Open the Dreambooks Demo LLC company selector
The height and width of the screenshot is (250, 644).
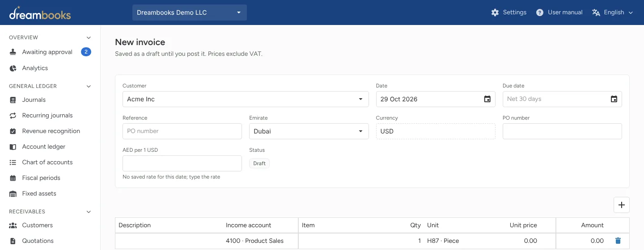pos(190,12)
